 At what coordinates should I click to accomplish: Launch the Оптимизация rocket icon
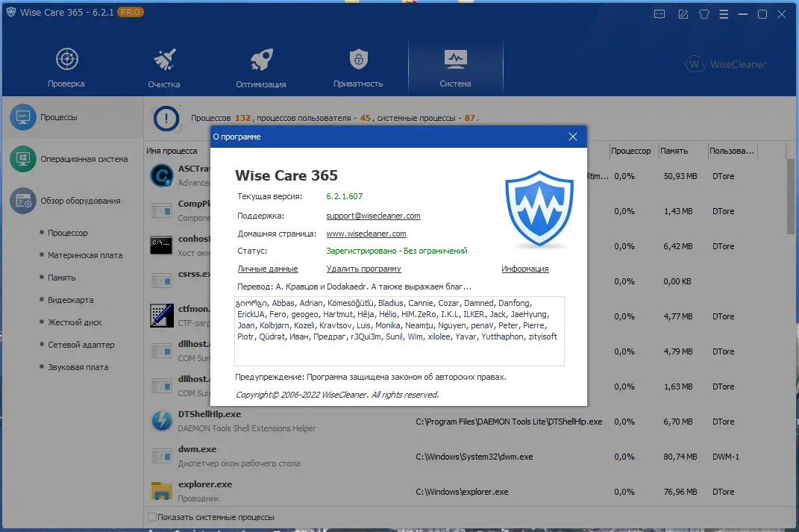coord(261,60)
